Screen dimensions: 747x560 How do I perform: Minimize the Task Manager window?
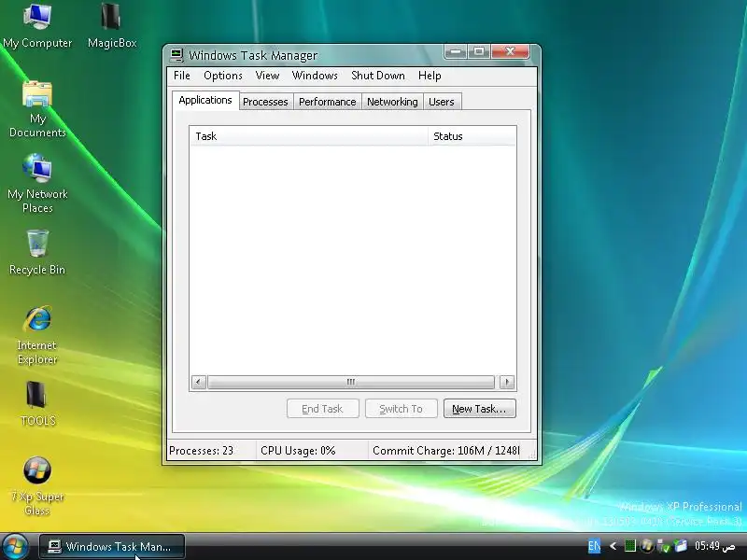[455, 51]
